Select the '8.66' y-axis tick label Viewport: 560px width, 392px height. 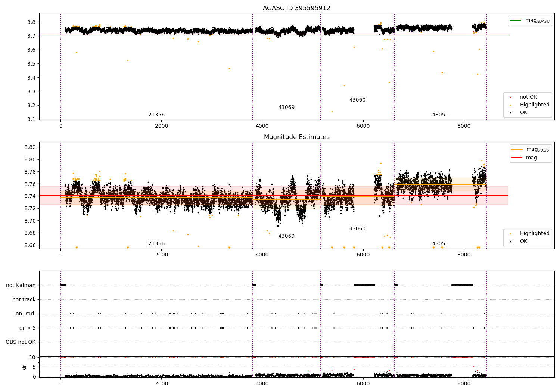tap(30, 246)
